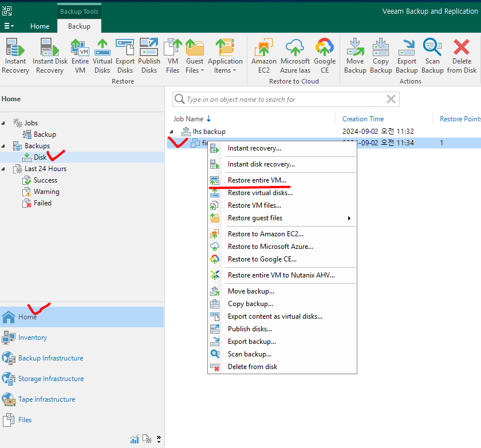Click the Scan Backup ribbon icon

432,56
